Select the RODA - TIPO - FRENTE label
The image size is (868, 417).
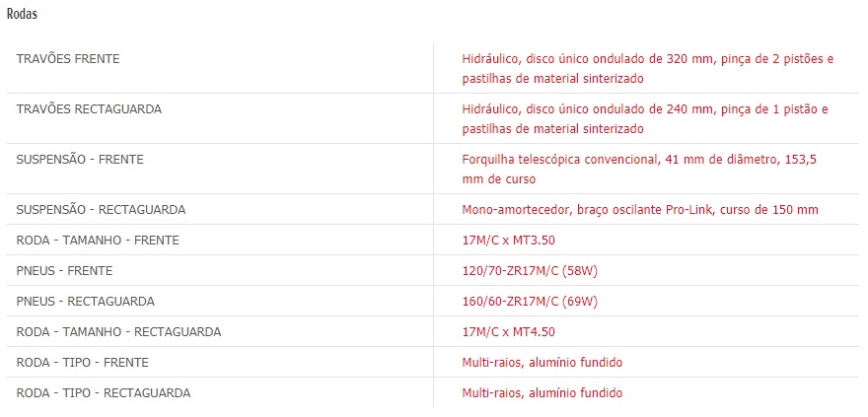[83, 362]
